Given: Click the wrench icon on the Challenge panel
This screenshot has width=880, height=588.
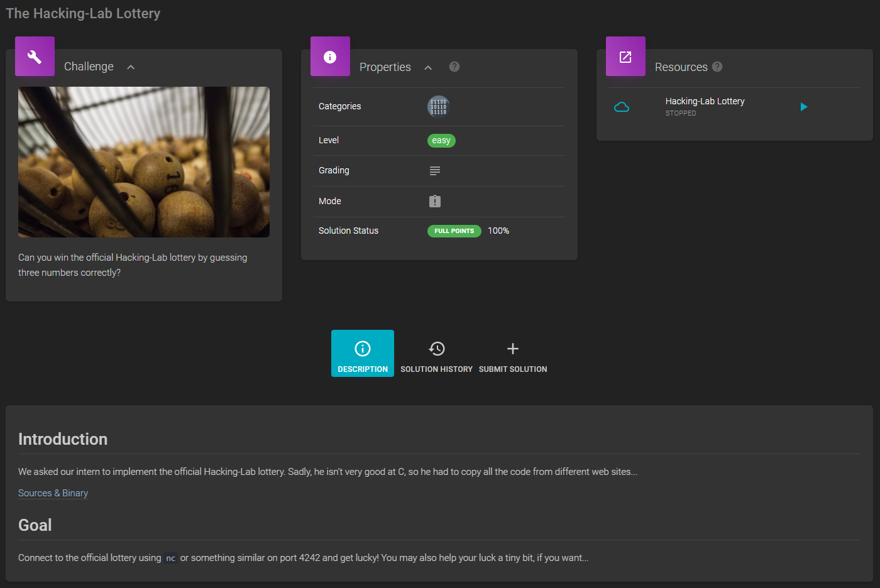Looking at the screenshot, I should coord(35,56).
